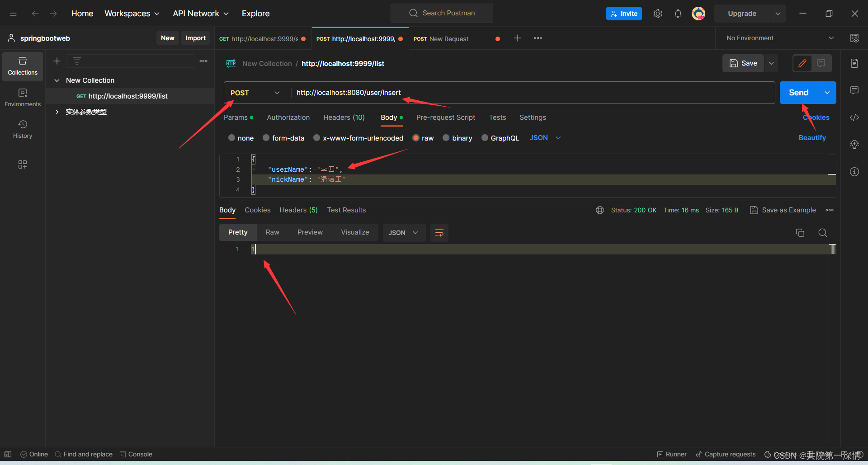Open the Environments sidebar panel
868x465 pixels.
(x=23, y=98)
